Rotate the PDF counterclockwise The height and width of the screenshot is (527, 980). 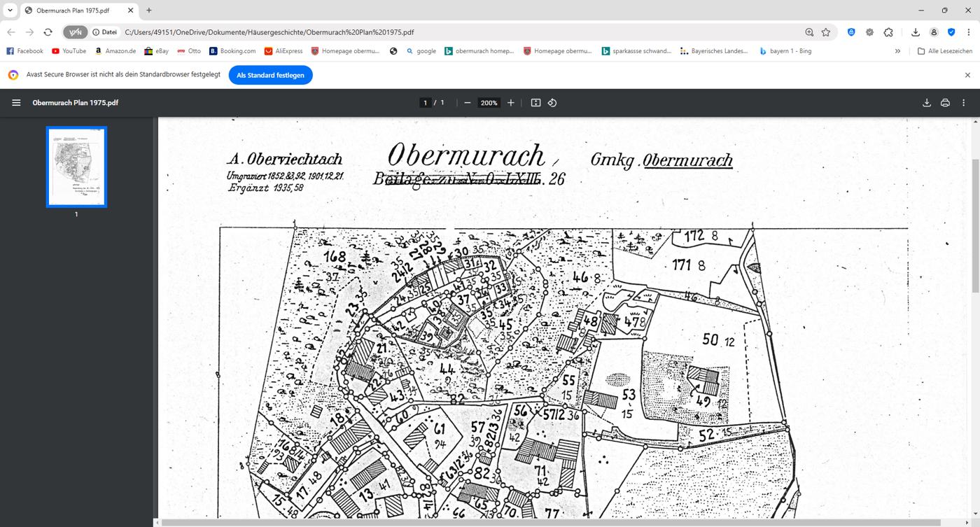pyautogui.click(x=552, y=103)
